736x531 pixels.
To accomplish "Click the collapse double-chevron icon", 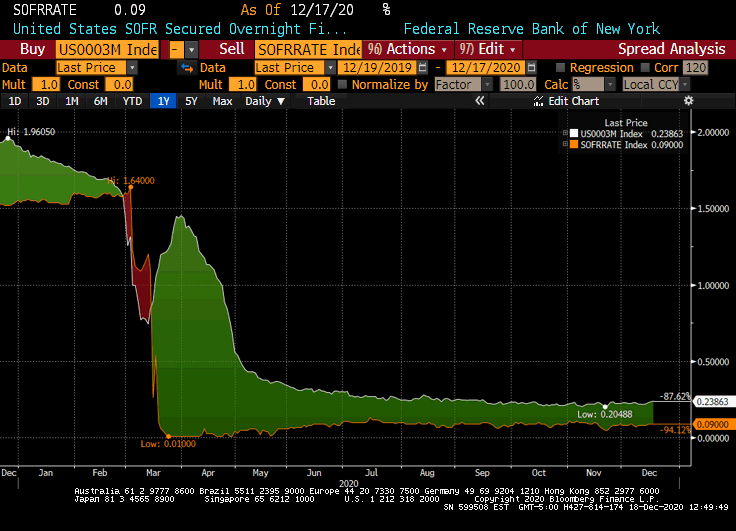I will click(x=479, y=100).
